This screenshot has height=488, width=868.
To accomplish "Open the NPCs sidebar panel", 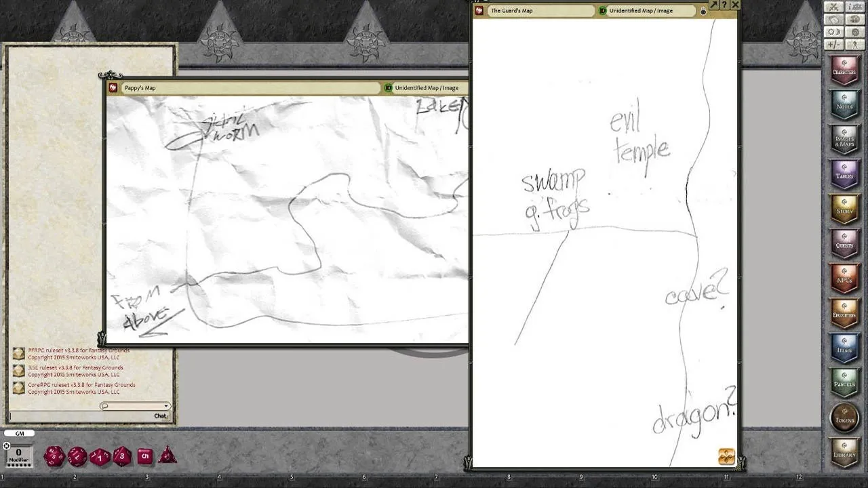I will [844, 279].
